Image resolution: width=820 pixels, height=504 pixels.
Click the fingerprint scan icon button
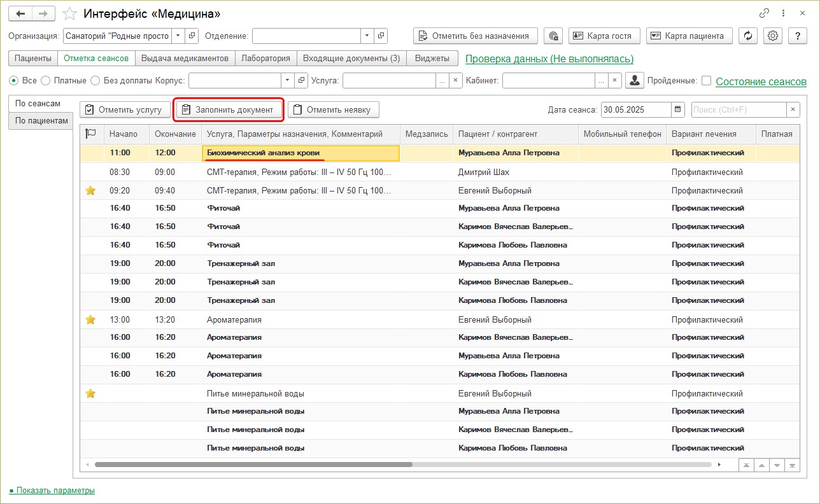(553, 36)
